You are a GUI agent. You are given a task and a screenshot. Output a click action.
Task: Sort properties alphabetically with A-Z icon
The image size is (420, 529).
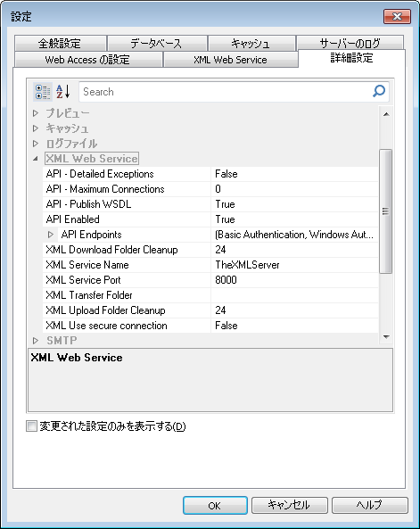pyautogui.click(x=63, y=92)
